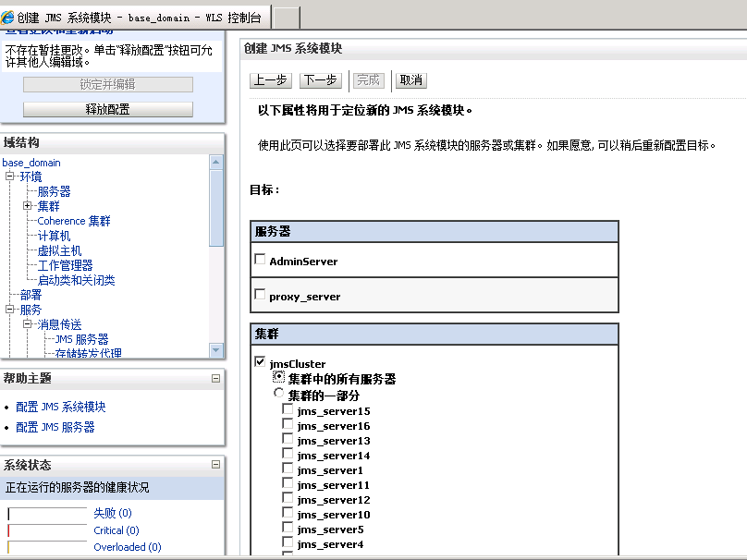Open the Overloaded (0) status link
Image resolution: width=747 pixels, height=560 pixels.
click(x=128, y=547)
